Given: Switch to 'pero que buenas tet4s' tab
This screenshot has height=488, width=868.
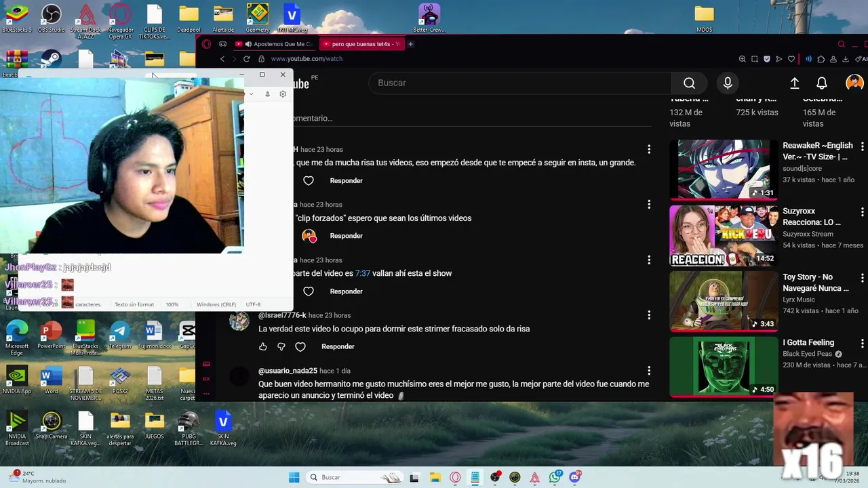Looking at the screenshot, I should 361,44.
